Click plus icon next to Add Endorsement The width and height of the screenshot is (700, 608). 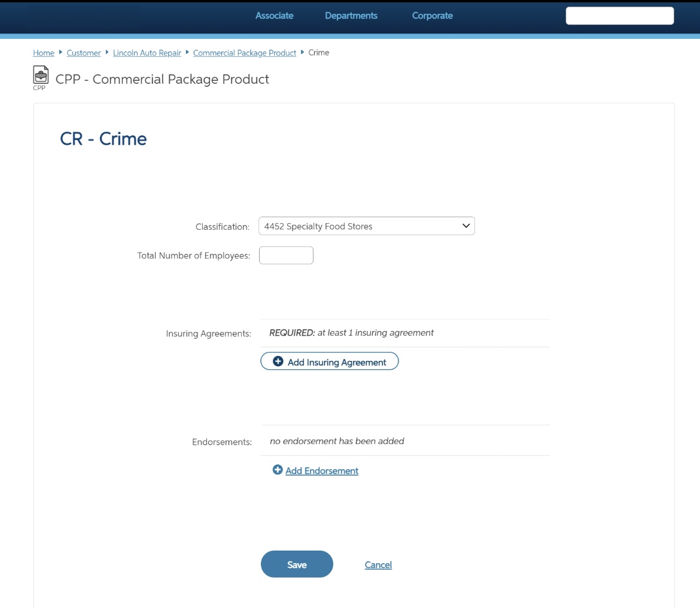click(x=278, y=470)
